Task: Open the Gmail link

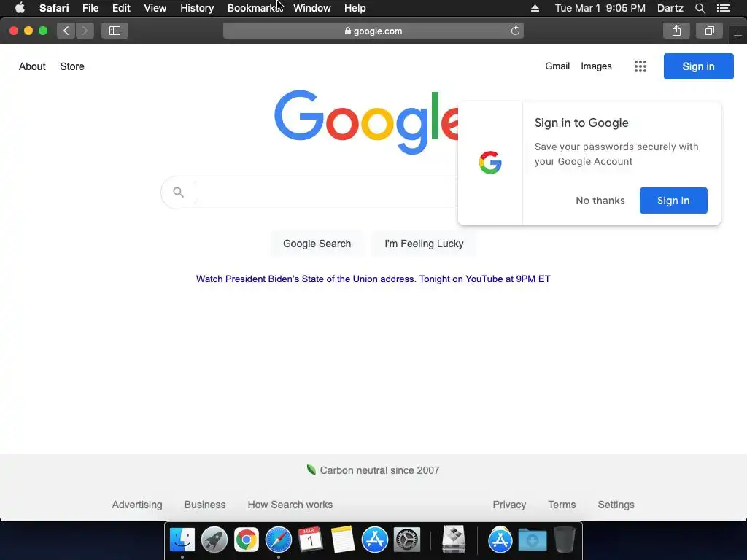Action: 557,66
